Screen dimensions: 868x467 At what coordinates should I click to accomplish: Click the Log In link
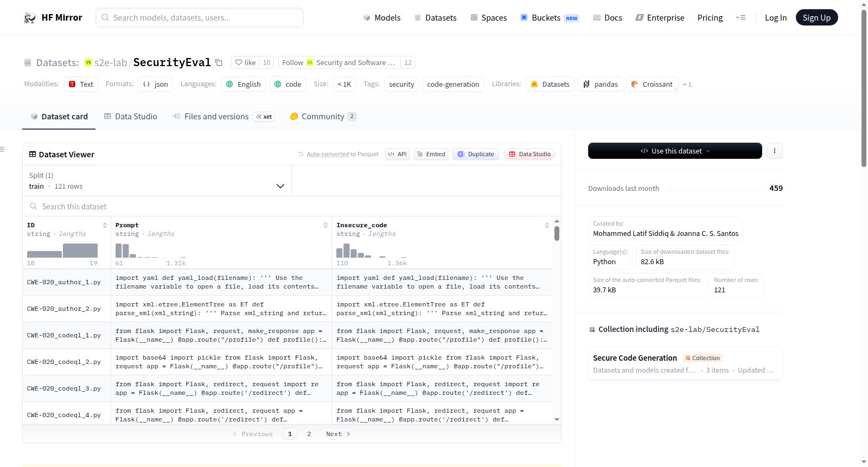tap(776, 17)
